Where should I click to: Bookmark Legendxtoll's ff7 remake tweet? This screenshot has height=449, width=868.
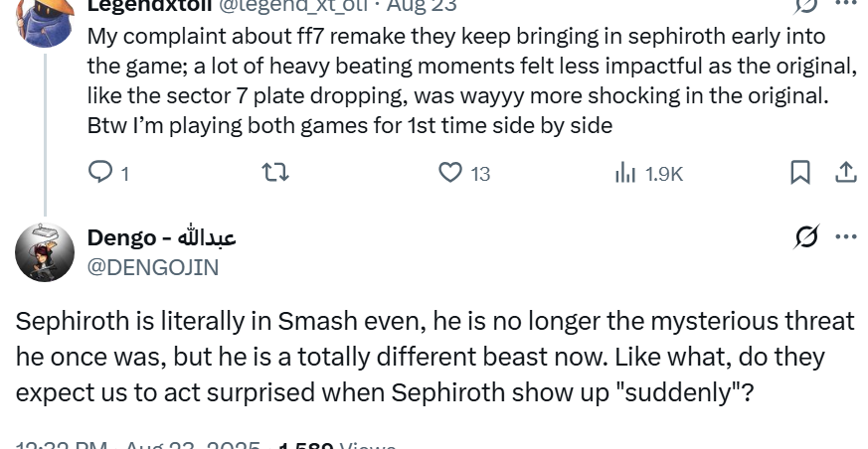point(800,173)
